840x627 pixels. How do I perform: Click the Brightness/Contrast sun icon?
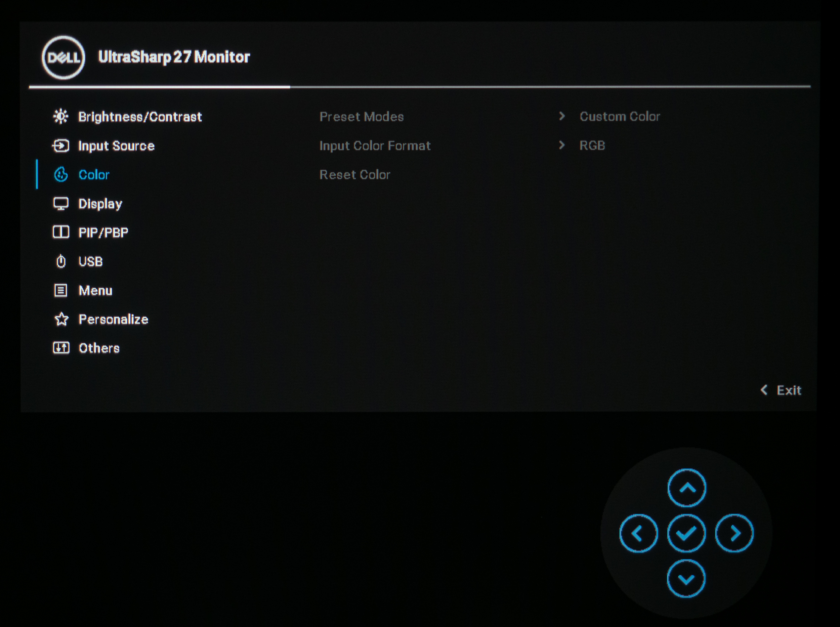61,117
